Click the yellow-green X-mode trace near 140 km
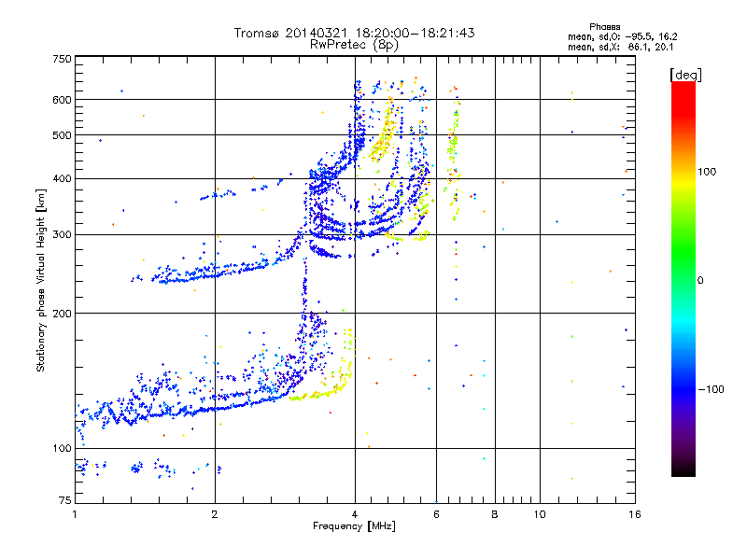The image size is (747, 560). pyautogui.click(x=319, y=394)
